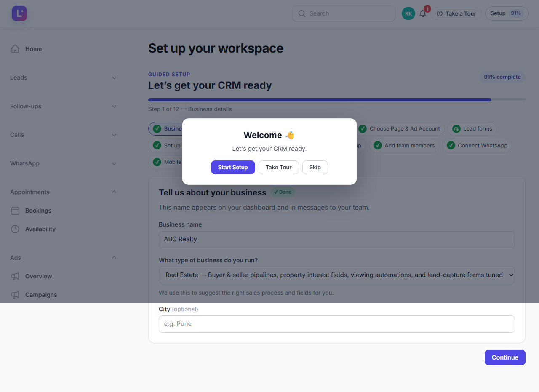Open Ads Overview in the sidebar
The height and width of the screenshot is (392, 539).
[x=64, y=276]
